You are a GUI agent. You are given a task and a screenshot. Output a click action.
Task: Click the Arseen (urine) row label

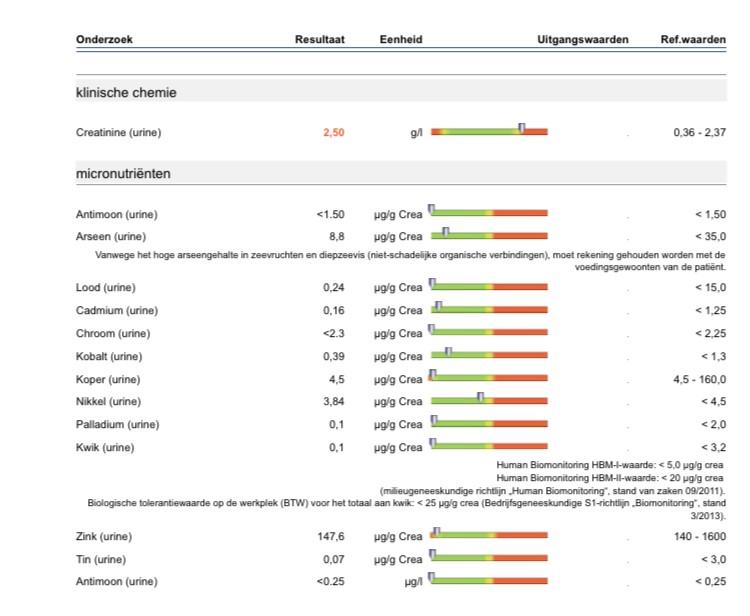pyautogui.click(x=110, y=237)
